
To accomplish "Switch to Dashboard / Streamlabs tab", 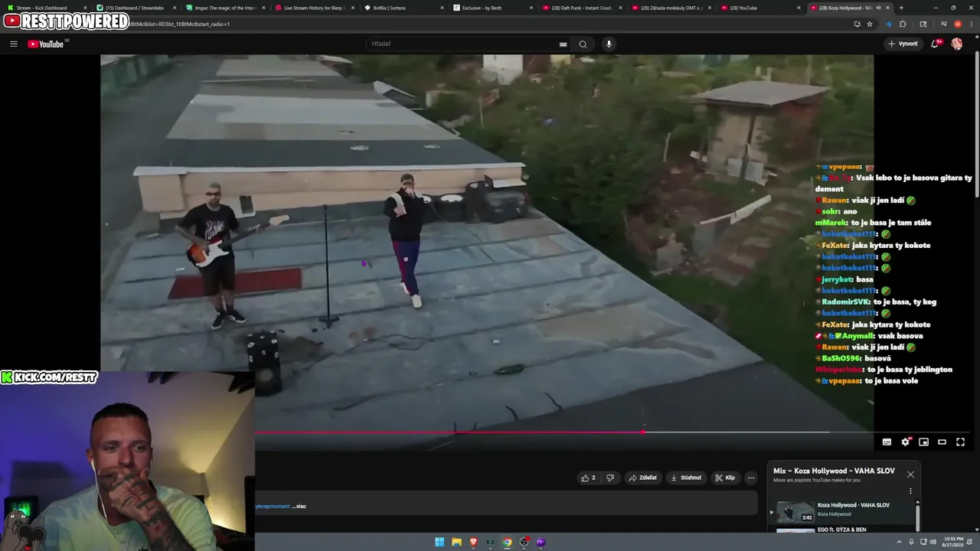I will tap(135, 8).
